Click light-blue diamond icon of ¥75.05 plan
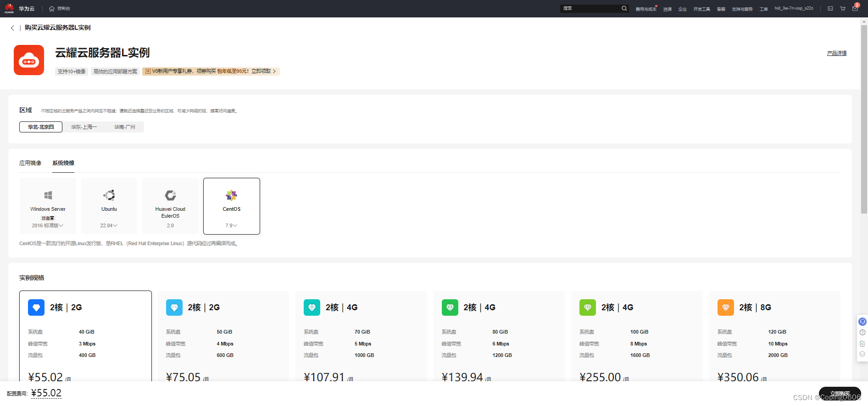The image size is (868, 406). click(174, 307)
